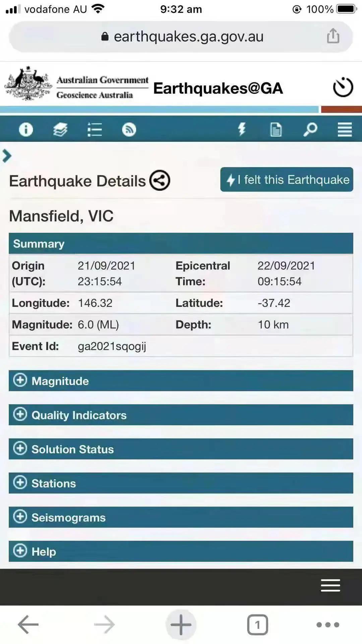
Task: Open the document report icon
Action: click(x=276, y=129)
